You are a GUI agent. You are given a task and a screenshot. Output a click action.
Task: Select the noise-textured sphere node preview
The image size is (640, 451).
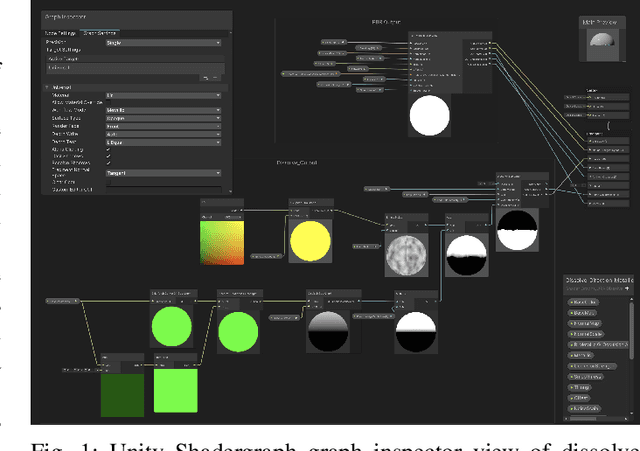pyautogui.click(x=406, y=257)
